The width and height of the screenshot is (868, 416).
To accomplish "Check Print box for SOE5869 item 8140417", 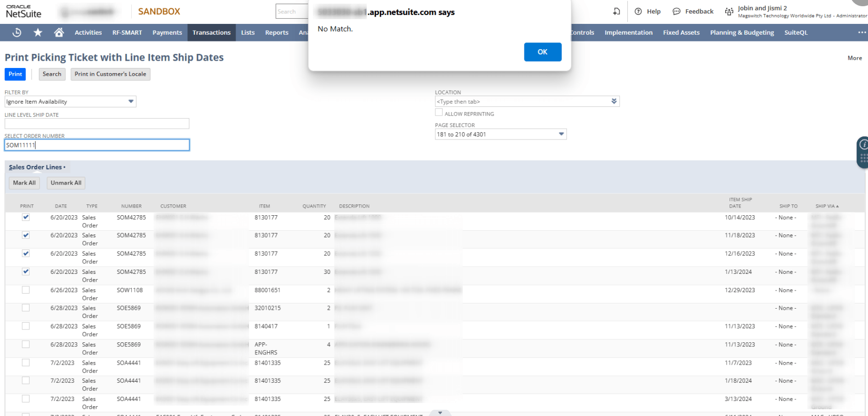I will coord(26,326).
